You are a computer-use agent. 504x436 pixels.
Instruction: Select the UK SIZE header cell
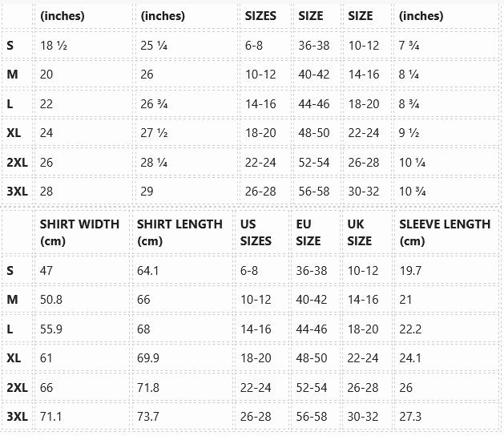coord(360,232)
